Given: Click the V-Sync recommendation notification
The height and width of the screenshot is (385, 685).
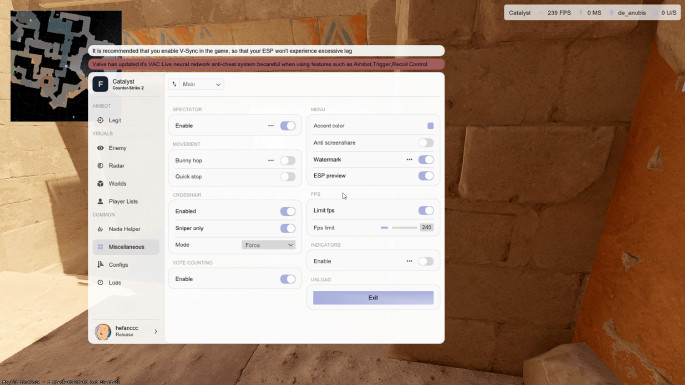Looking at the screenshot, I should [266, 51].
